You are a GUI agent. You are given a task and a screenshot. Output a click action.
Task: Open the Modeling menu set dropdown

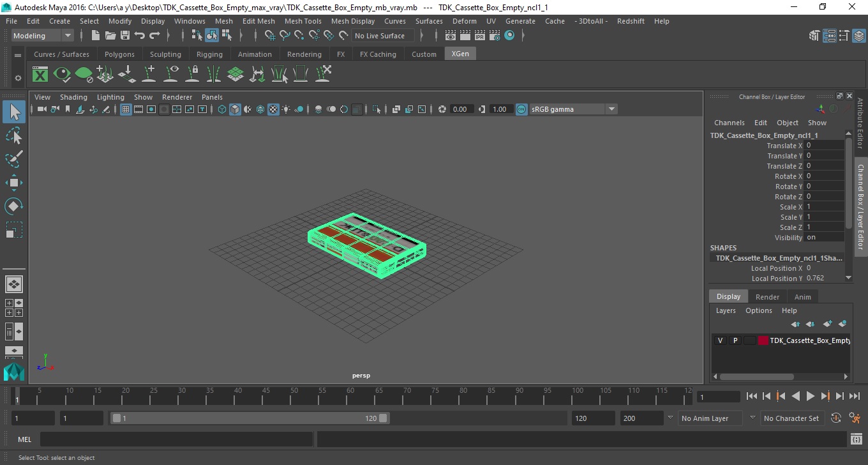pyautogui.click(x=42, y=36)
